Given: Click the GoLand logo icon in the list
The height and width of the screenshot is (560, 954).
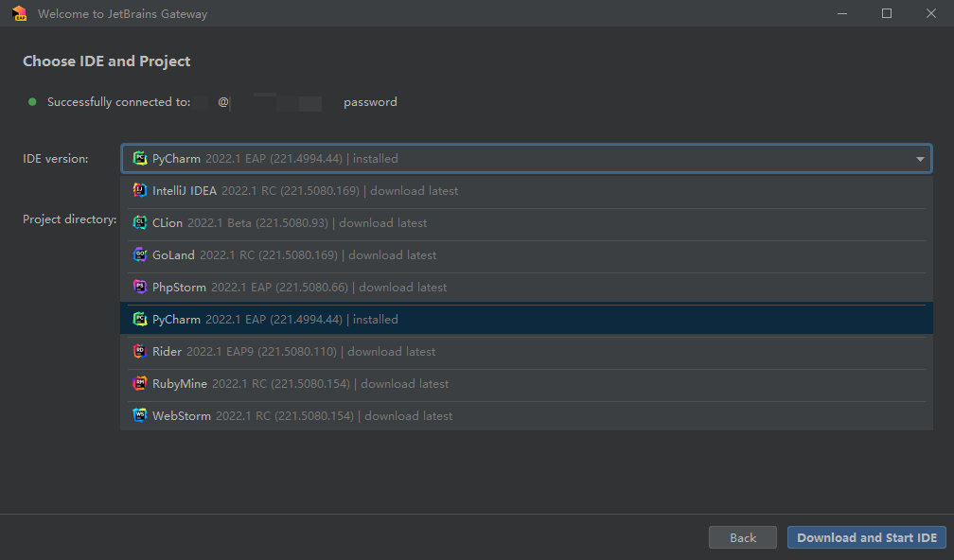Looking at the screenshot, I should 140,254.
